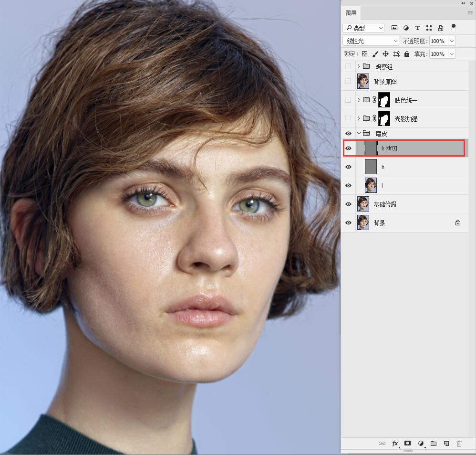Image resolution: width=476 pixels, height=455 pixels.
Task: Open the Layers panel options menu
Action: pyautogui.click(x=470, y=13)
